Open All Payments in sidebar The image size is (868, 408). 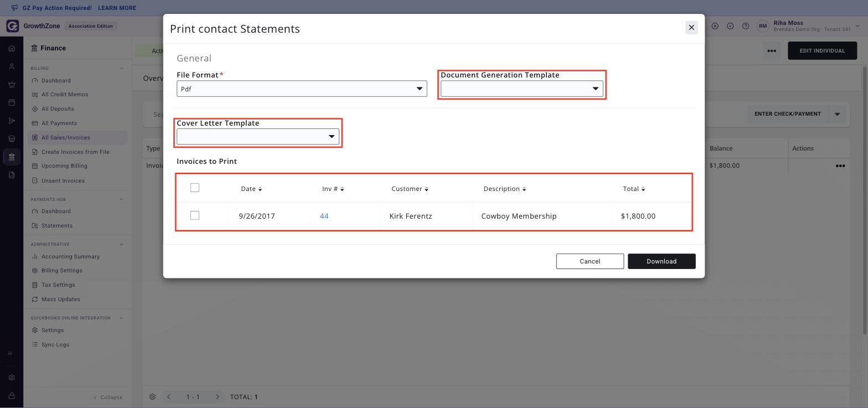[59, 123]
